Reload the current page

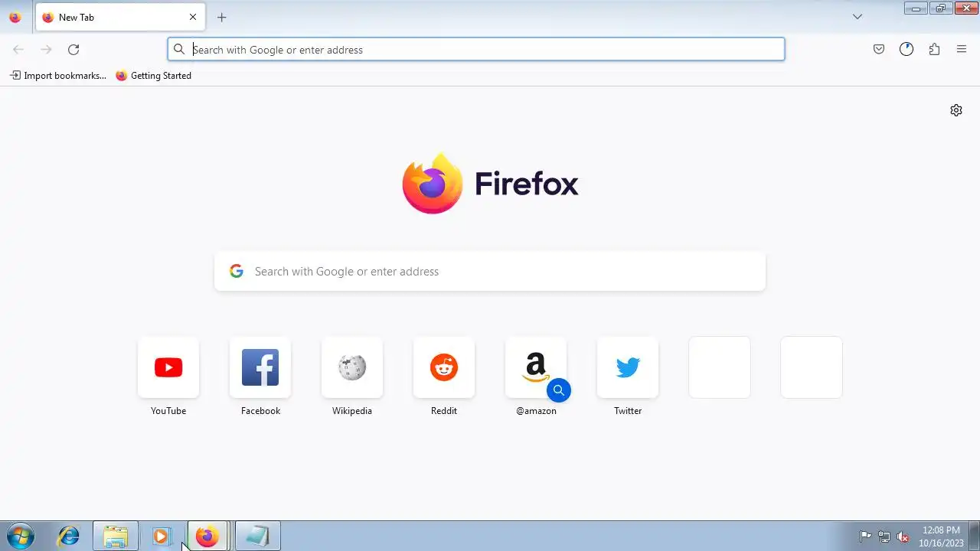tap(73, 50)
